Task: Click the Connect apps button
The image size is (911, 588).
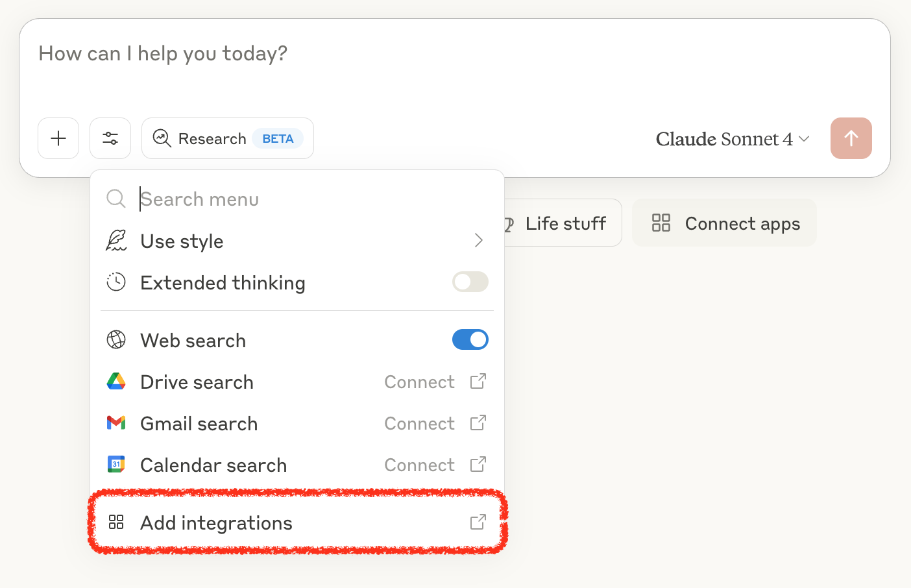Action: pyautogui.click(x=724, y=223)
